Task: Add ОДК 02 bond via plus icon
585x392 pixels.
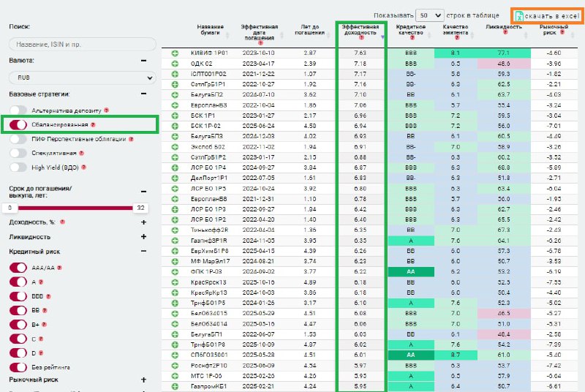Action: 175,64
